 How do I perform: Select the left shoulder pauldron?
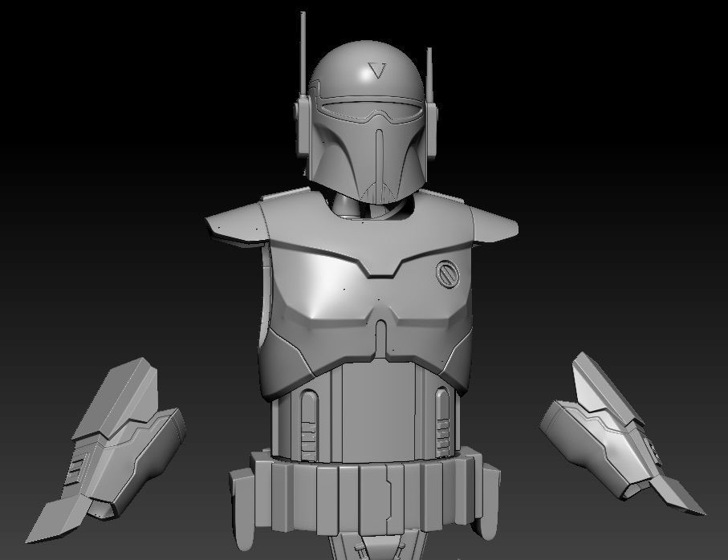pyautogui.click(x=237, y=225)
